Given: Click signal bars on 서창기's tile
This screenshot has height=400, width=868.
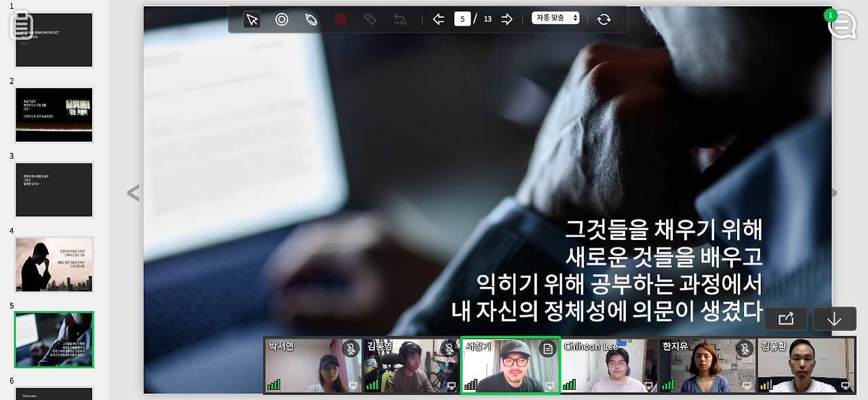Looking at the screenshot, I should (471, 384).
